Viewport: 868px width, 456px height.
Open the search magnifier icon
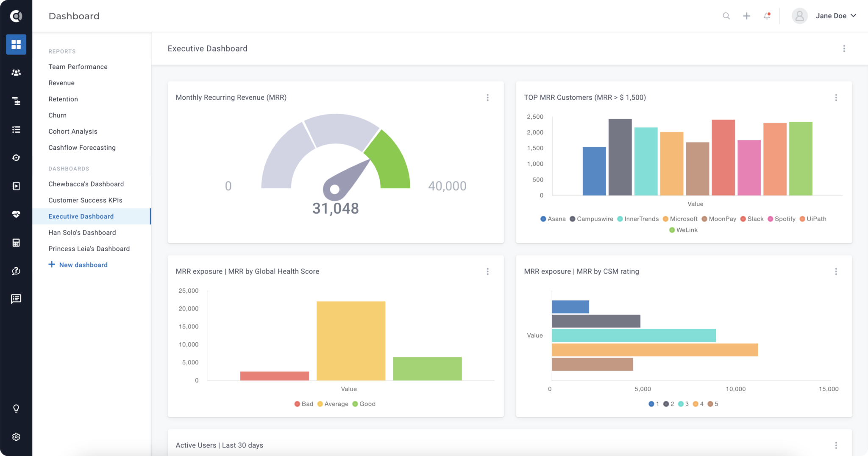pos(726,16)
